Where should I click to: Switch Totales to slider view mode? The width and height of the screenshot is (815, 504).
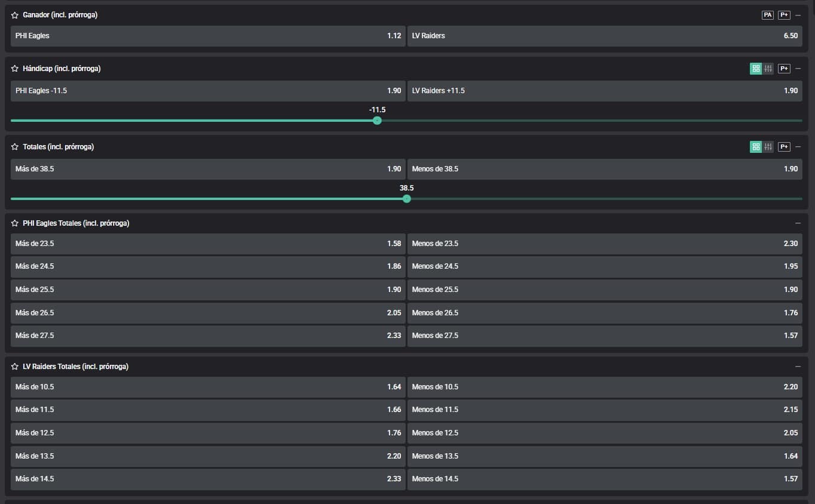click(768, 147)
